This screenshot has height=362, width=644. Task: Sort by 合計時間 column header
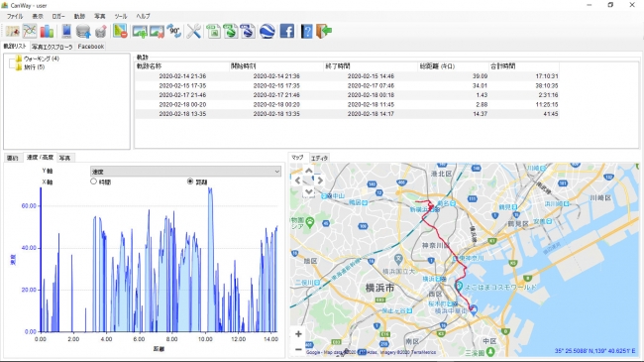point(524,66)
